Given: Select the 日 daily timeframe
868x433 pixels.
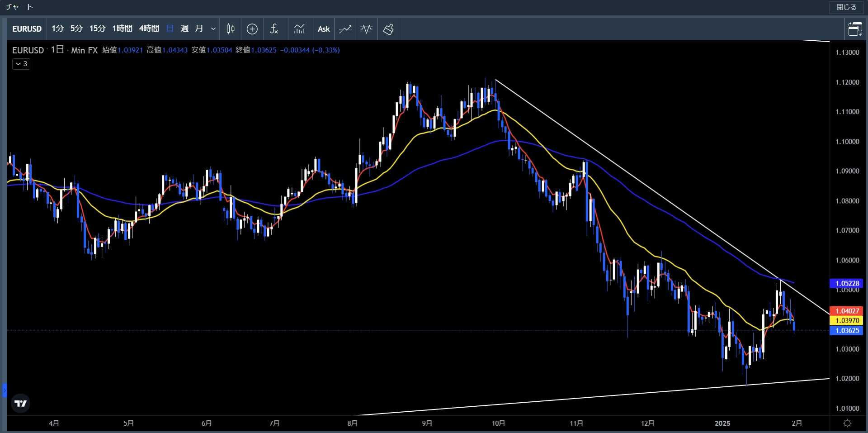Looking at the screenshot, I should [x=170, y=29].
